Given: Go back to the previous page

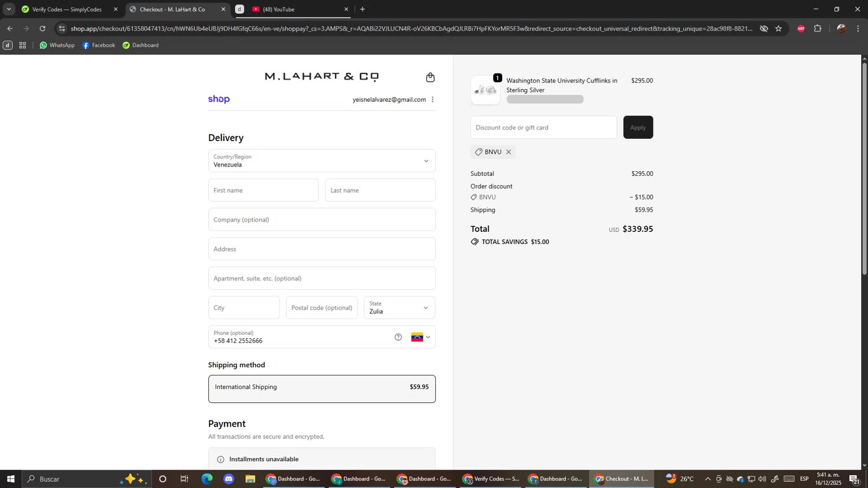Looking at the screenshot, I should [10, 28].
